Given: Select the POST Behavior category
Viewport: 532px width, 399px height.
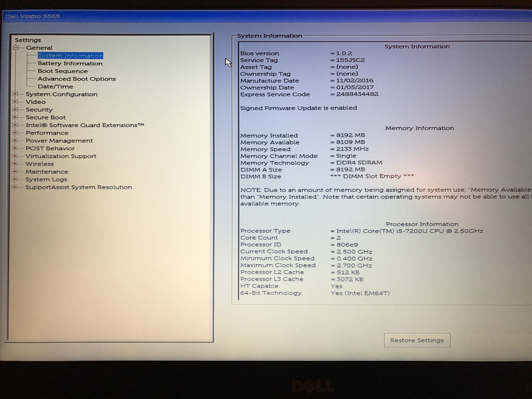Looking at the screenshot, I should (x=50, y=148).
